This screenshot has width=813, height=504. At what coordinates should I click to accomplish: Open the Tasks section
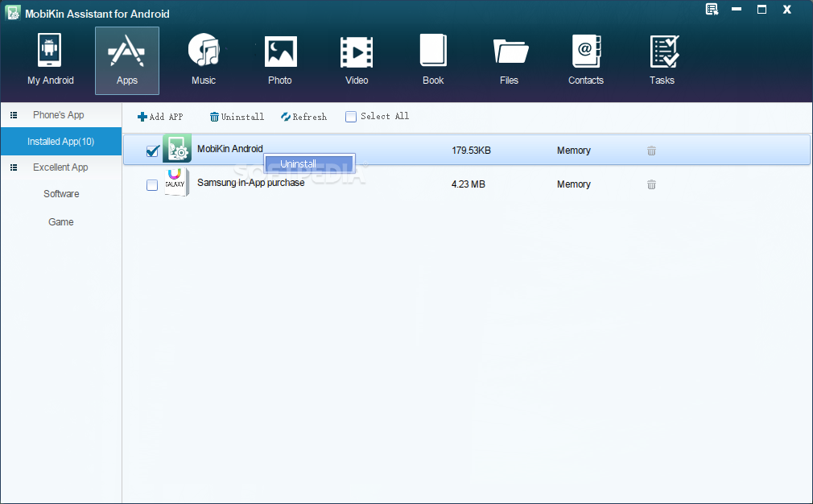[x=662, y=60]
